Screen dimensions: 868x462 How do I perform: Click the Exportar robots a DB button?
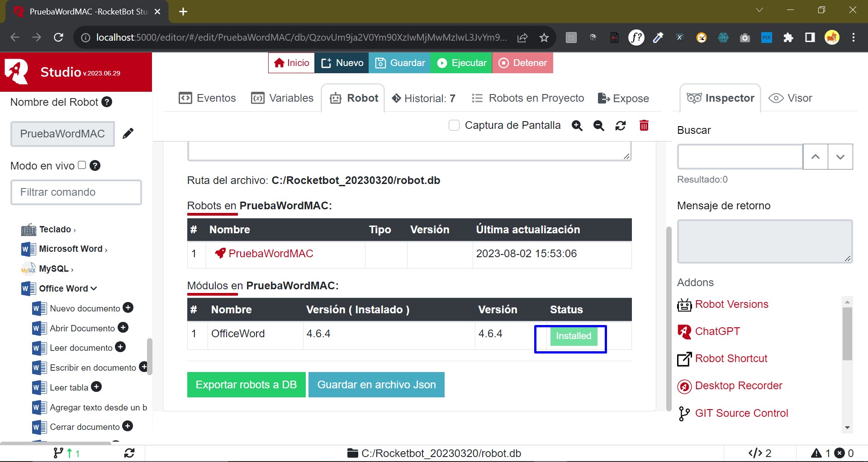pos(246,385)
